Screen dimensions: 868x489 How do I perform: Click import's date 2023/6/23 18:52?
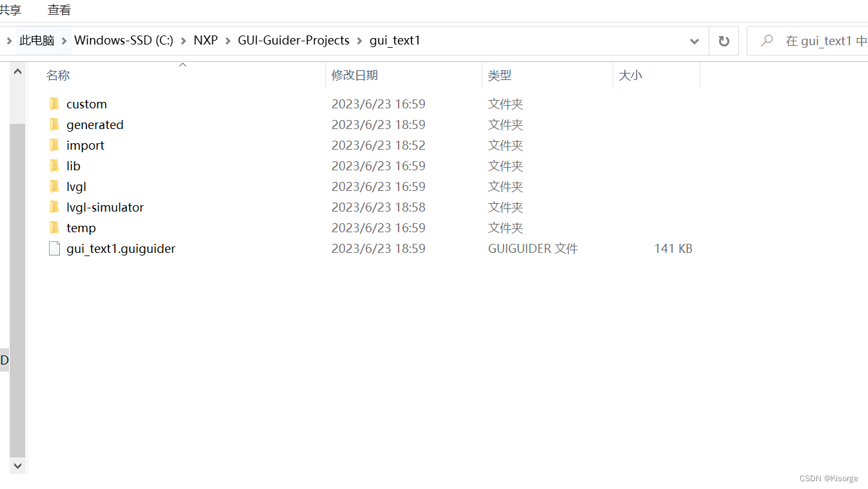379,145
